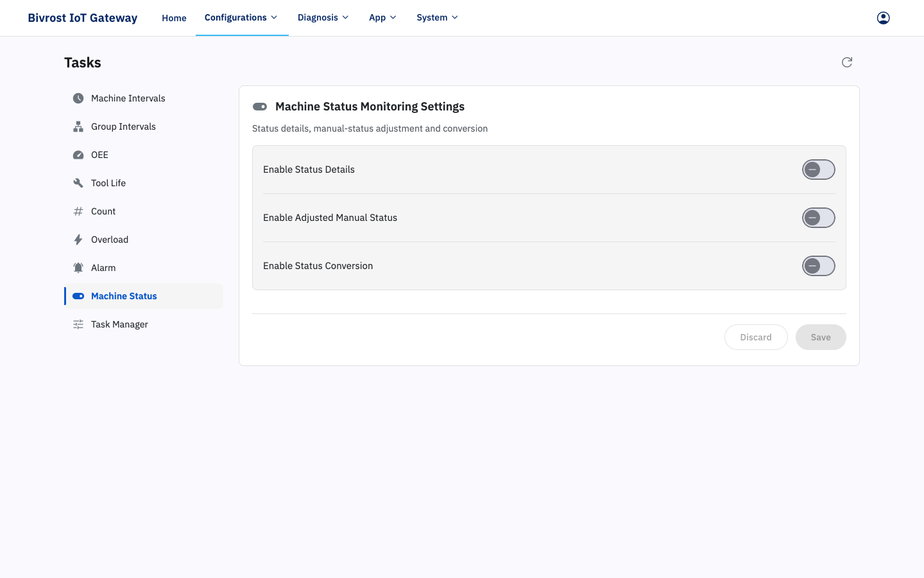Expand the Diagnosis dropdown chevron

coord(345,17)
